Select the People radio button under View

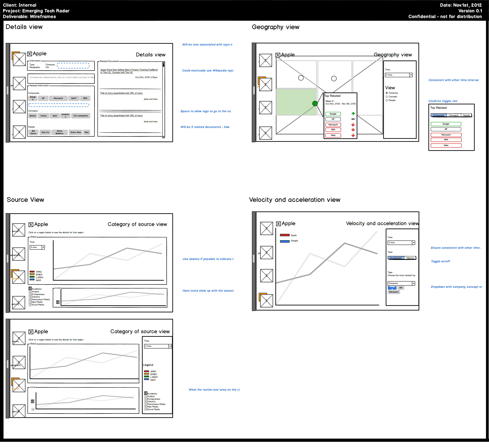coord(387,100)
